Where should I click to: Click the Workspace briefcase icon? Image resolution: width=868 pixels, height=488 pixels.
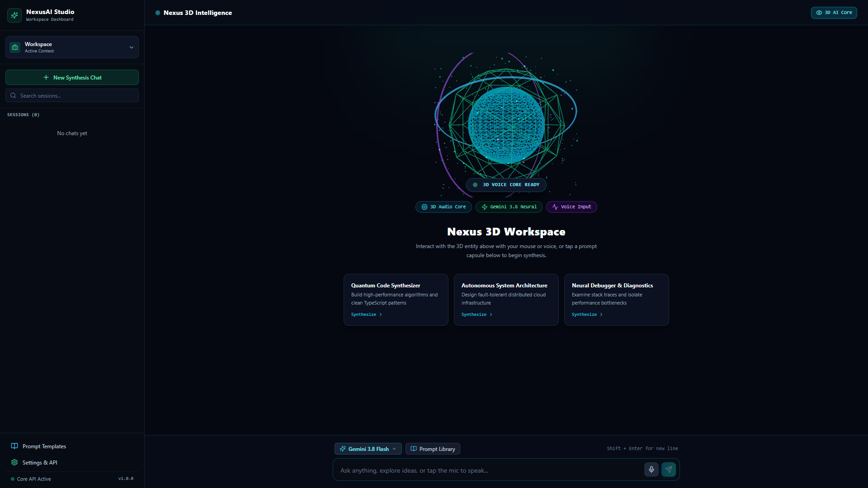click(x=15, y=47)
